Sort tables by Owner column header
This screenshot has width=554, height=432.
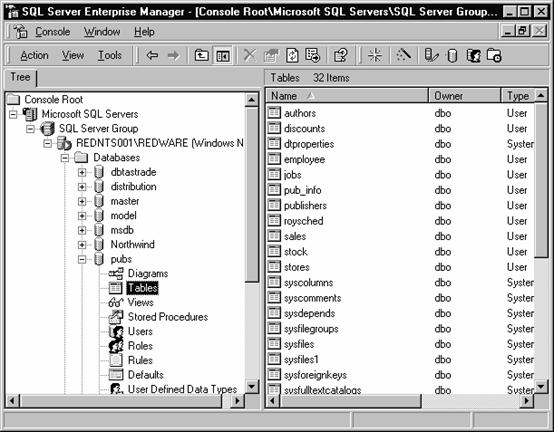(x=464, y=96)
